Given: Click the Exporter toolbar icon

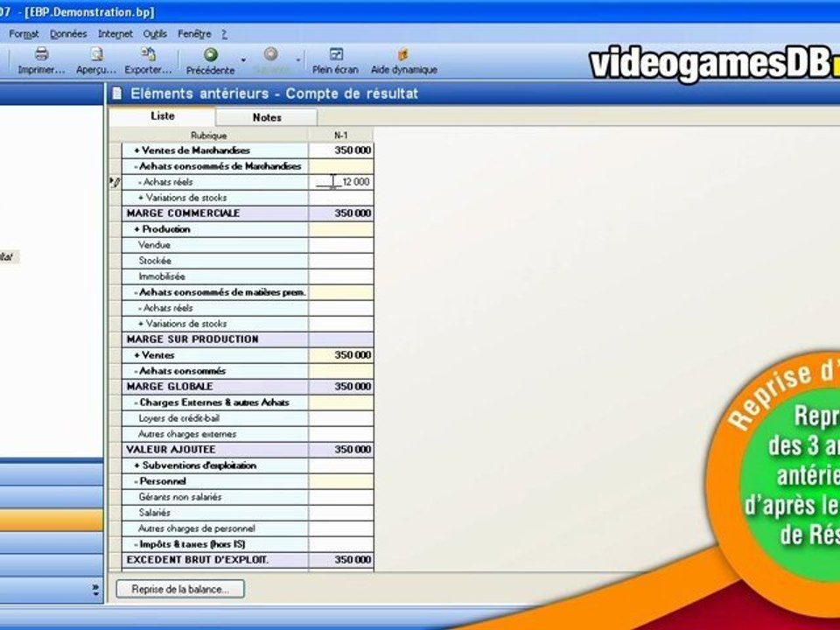Looking at the screenshot, I should click(148, 54).
